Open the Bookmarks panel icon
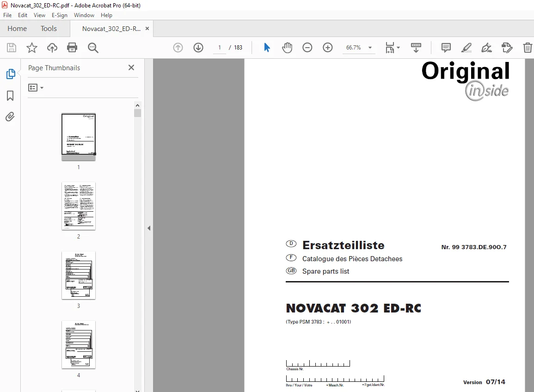Viewport: 534px width, 392px height. coord(10,96)
